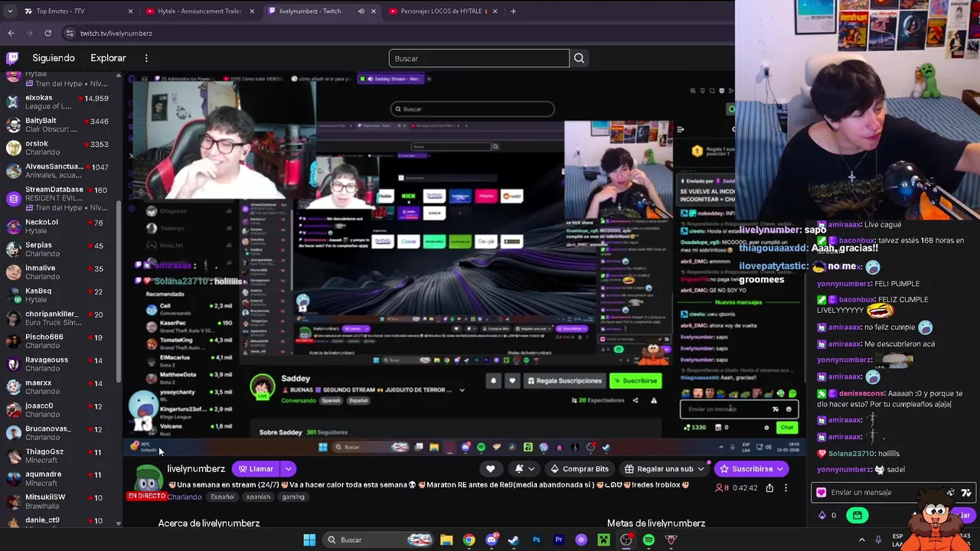Open elxokas channel in sidebar
This screenshot has height=551, width=980.
[57, 102]
